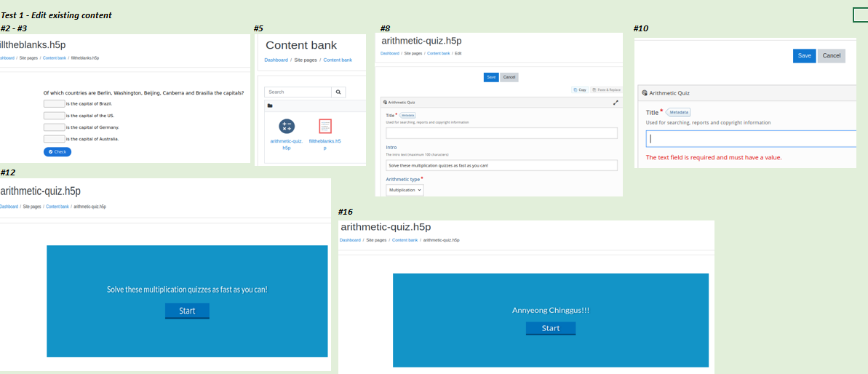Open the arithmetic-quiz.h5p file name link
The width and height of the screenshot is (868, 374).
pyautogui.click(x=287, y=144)
